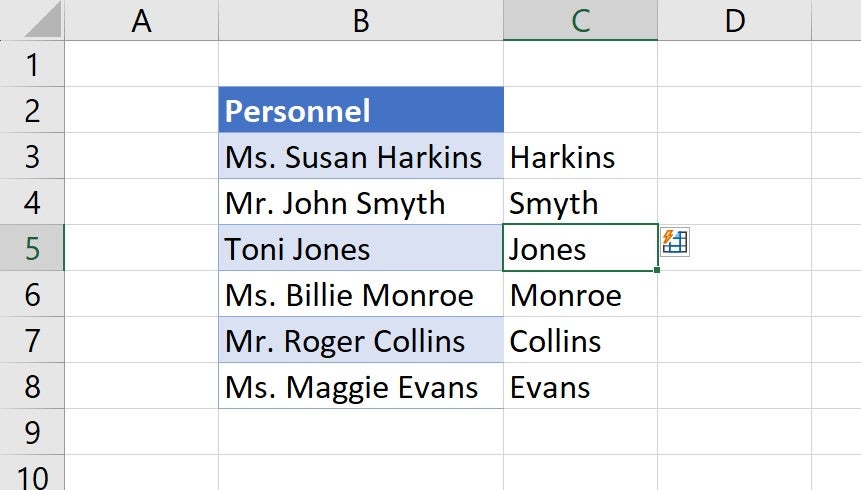Image resolution: width=861 pixels, height=490 pixels.
Task: Select row 5 header
Action: [x=32, y=248]
